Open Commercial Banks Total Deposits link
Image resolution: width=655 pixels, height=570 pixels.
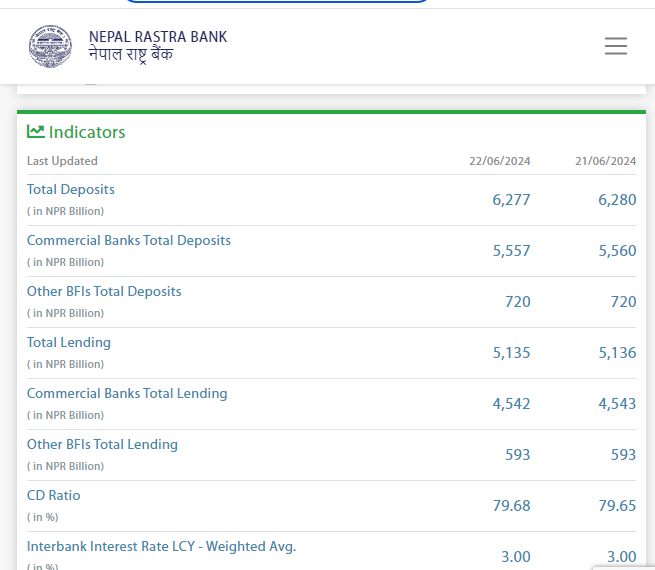coord(129,240)
